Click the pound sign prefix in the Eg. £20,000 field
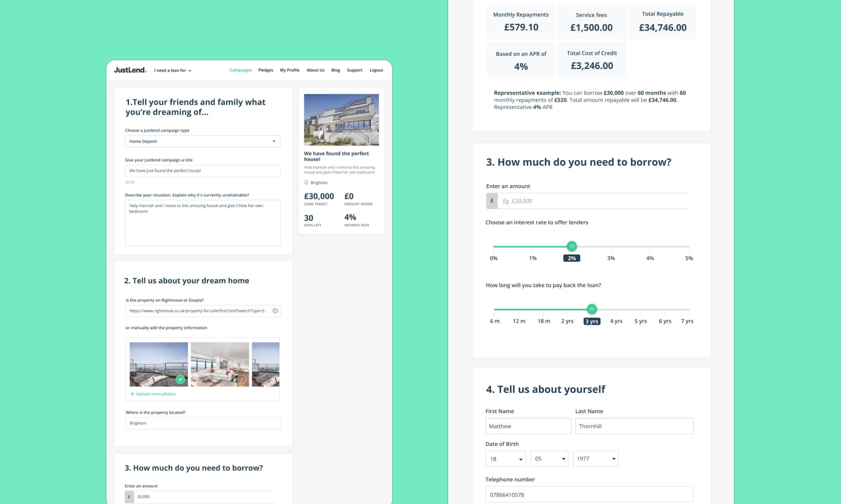 tap(492, 201)
